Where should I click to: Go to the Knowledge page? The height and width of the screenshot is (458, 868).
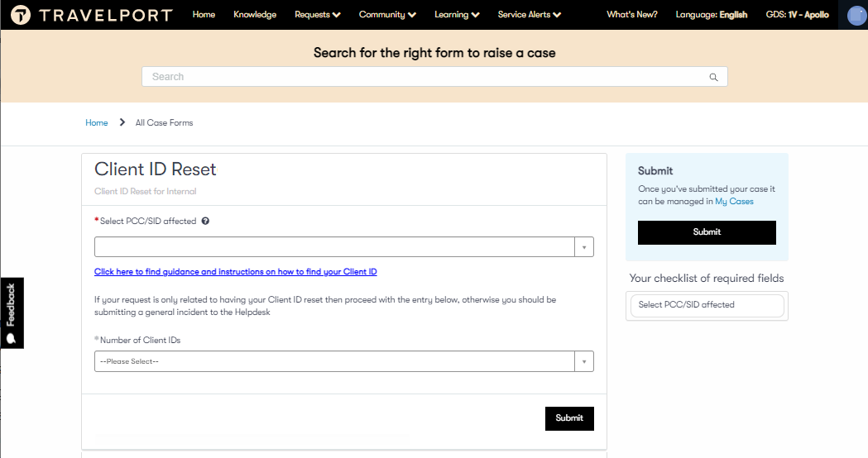pos(255,15)
